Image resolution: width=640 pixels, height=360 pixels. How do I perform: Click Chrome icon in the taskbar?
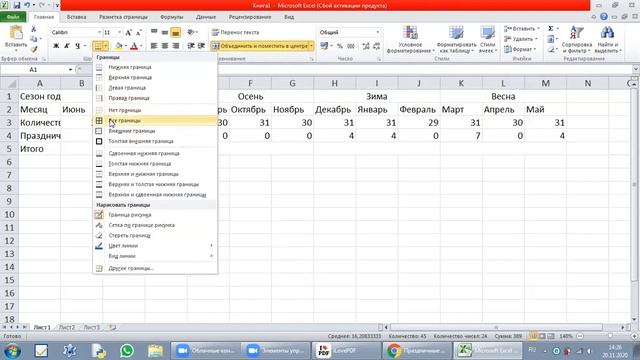[x=394, y=351]
